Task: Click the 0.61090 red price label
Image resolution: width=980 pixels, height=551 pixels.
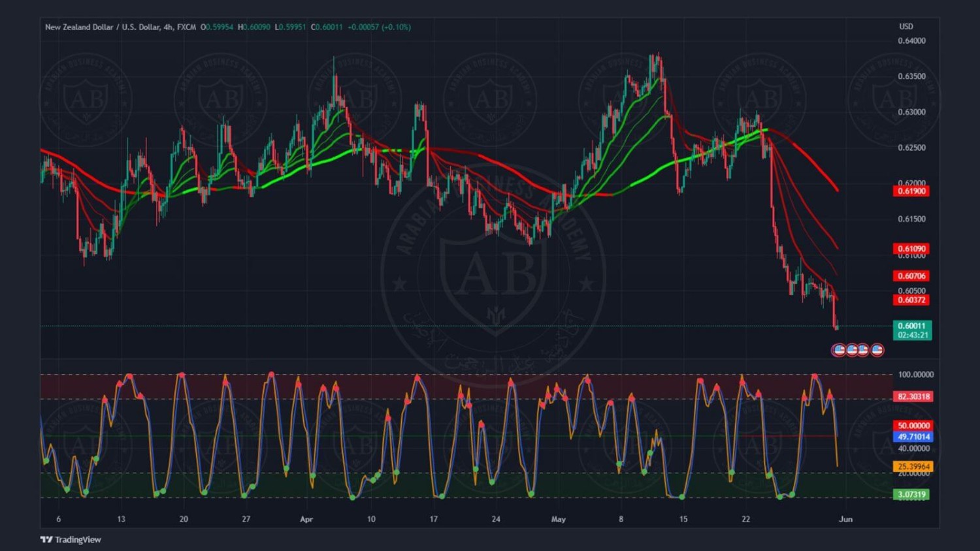Action: click(911, 249)
